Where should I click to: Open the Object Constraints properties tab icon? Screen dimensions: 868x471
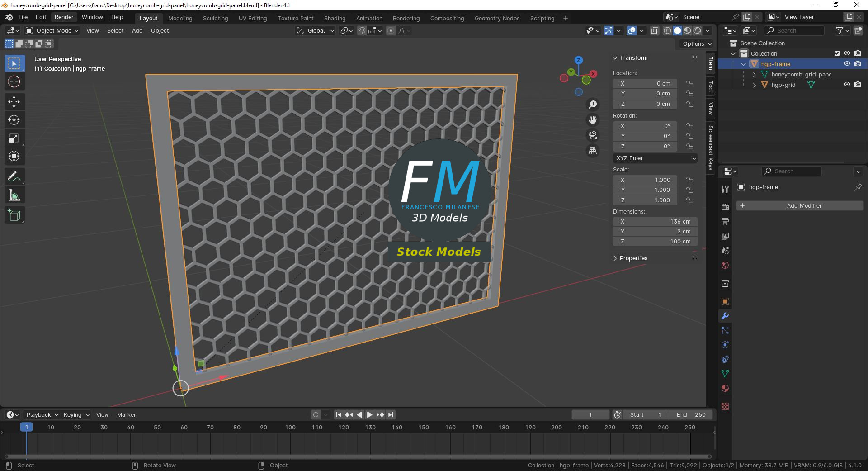[x=725, y=359]
